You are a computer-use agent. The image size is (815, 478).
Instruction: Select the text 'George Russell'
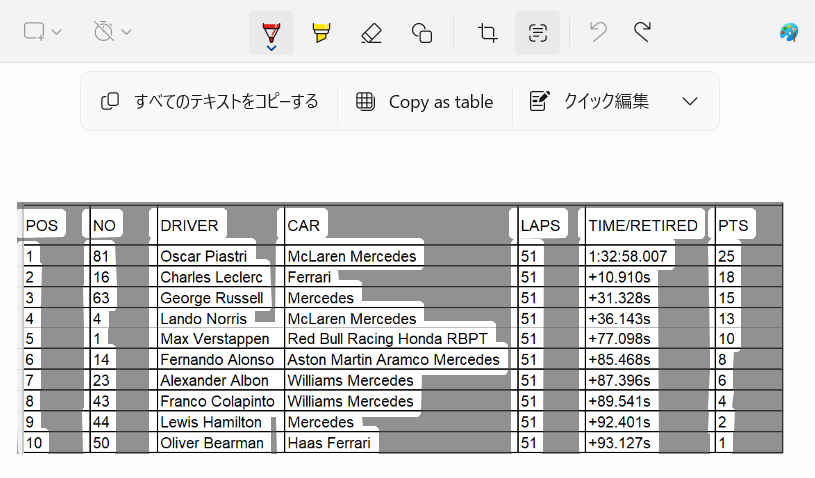tap(212, 298)
